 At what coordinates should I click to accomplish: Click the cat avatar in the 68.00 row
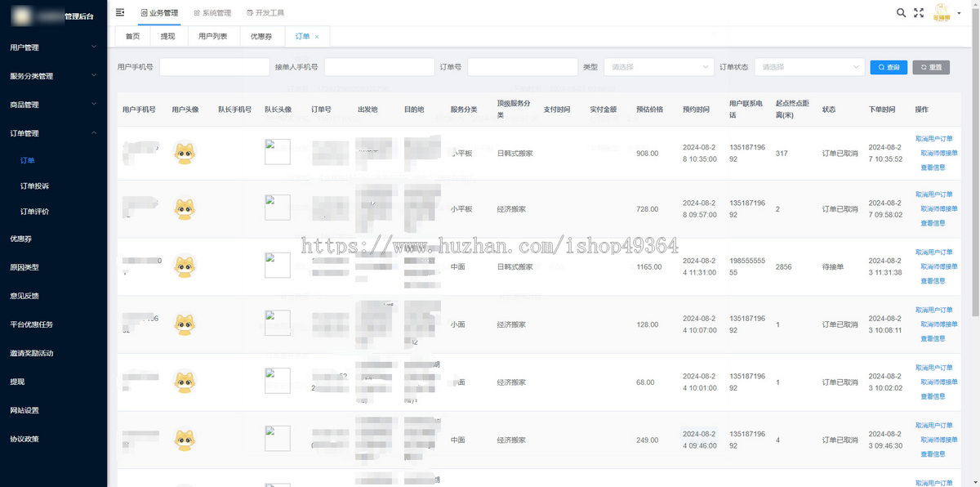(x=185, y=382)
